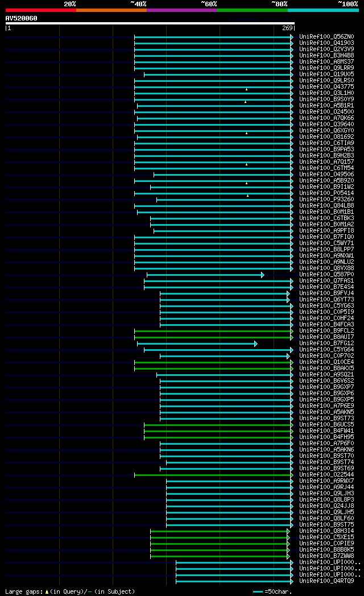
Task: Click the cyan ~100% identity legend segment
Action: 324,10
